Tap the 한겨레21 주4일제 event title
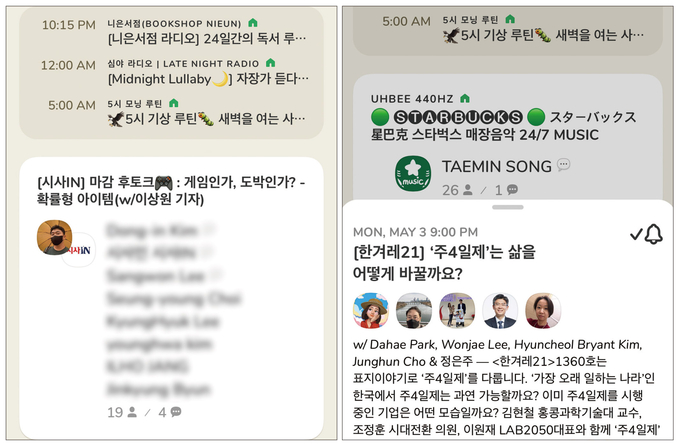 [445, 263]
